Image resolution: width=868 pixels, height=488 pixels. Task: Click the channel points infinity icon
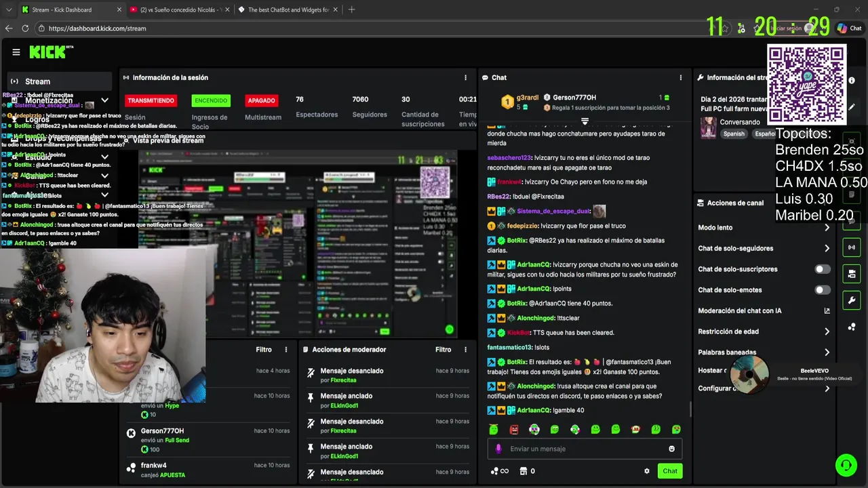click(499, 471)
